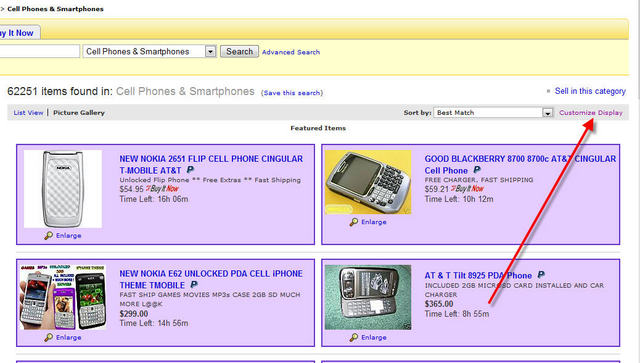
Task: Click Buy It Now logo on Nokia 2651 listing
Action: coord(162,189)
